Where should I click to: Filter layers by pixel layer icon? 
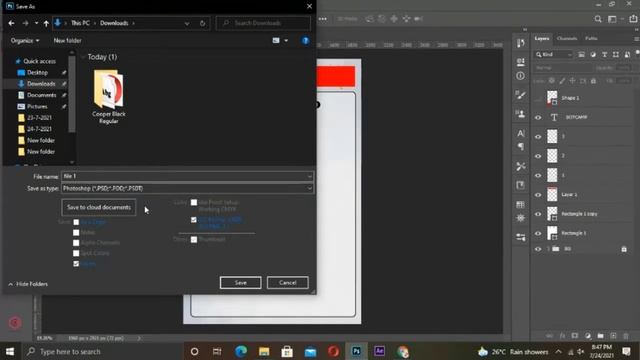coord(581,54)
